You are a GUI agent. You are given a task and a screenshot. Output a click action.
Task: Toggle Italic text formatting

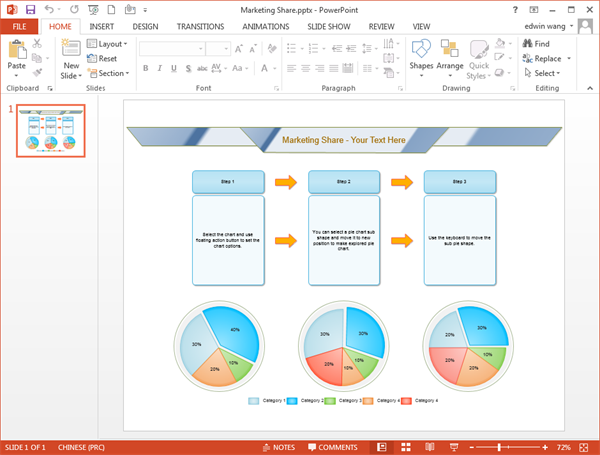tap(159, 68)
